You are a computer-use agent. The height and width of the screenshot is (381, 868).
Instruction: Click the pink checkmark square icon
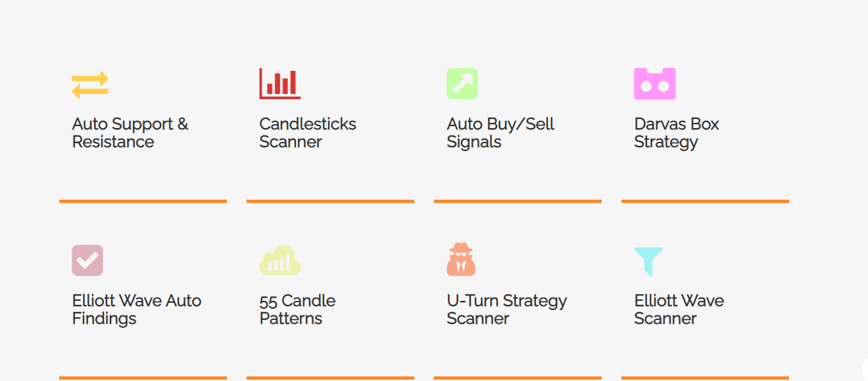pyautogui.click(x=87, y=260)
